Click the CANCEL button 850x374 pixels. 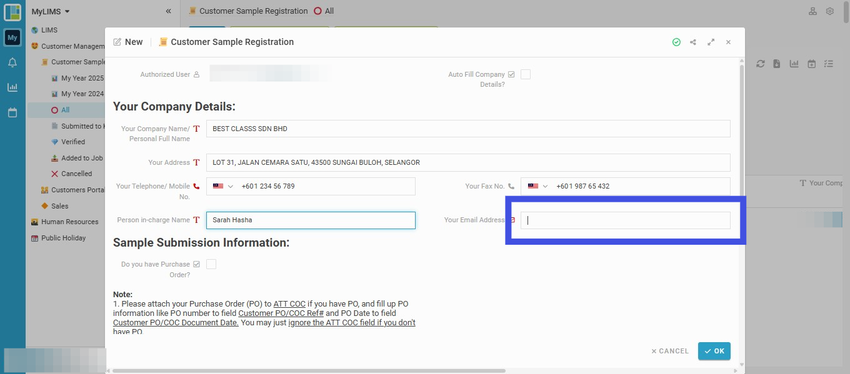(x=670, y=351)
